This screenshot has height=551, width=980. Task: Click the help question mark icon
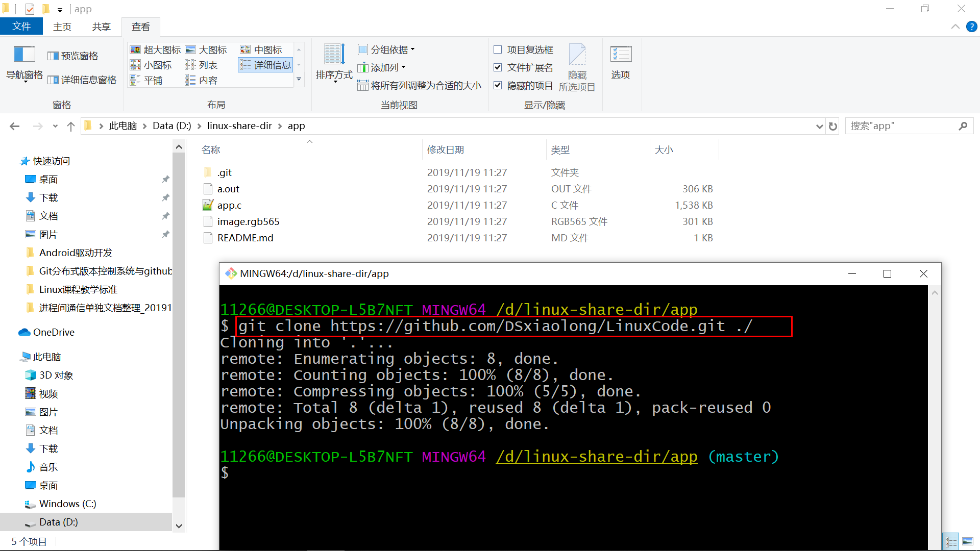coord(971,27)
